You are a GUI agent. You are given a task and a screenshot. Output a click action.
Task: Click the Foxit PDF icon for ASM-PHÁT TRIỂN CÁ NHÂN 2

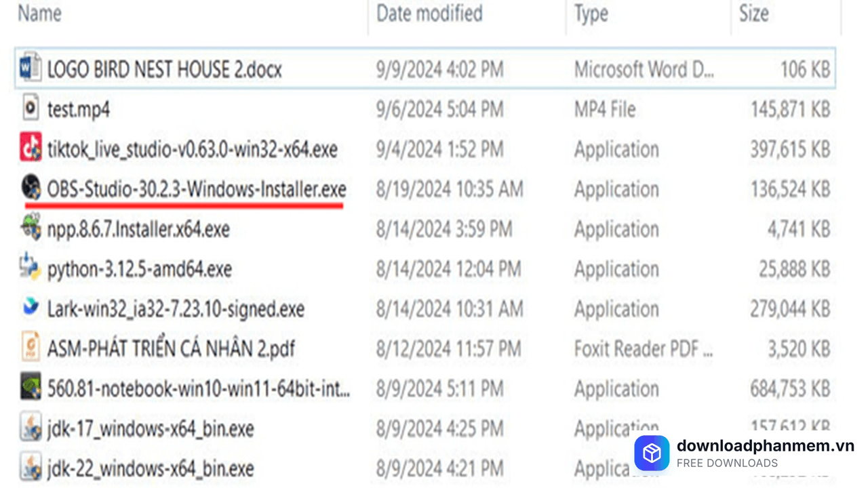click(x=31, y=348)
